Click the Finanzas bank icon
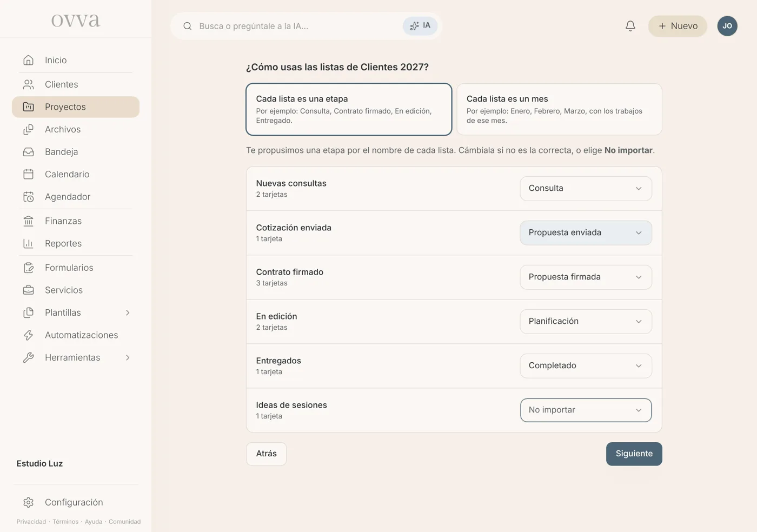 click(29, 221)
